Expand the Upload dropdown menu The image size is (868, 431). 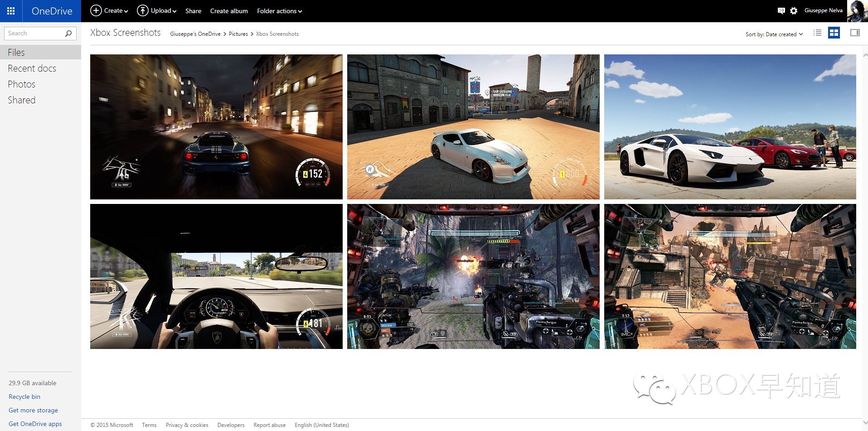[x=156, y=10]
